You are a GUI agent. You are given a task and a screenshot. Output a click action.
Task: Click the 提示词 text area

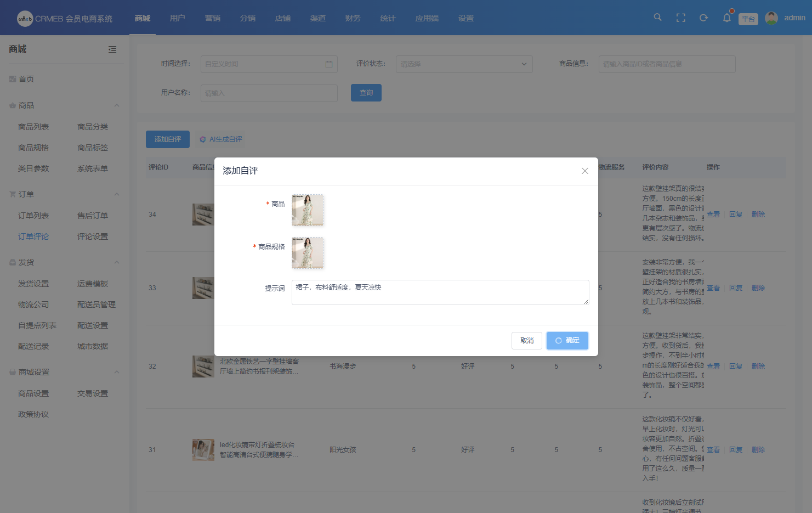(x=440, y=292)
